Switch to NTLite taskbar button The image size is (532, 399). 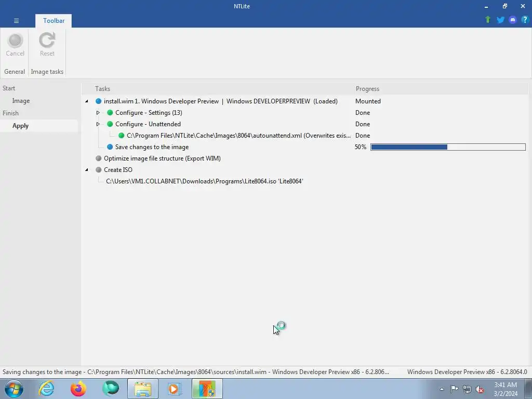pyautogui.click(x=207, y=389)
